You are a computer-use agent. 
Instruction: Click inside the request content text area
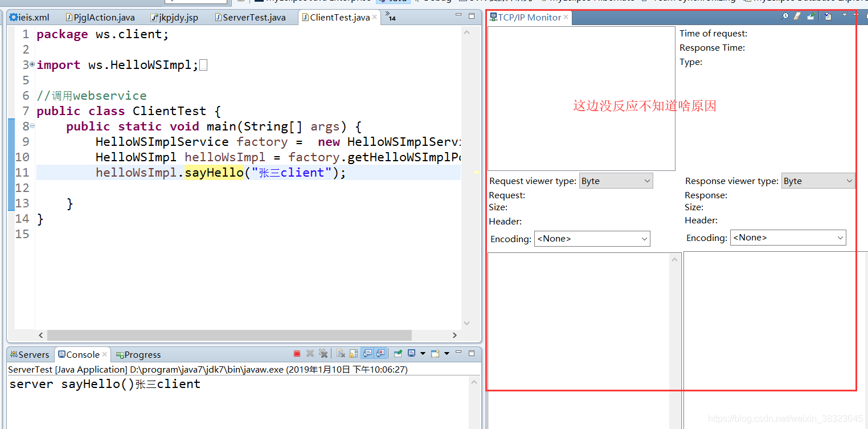[579, 340]
